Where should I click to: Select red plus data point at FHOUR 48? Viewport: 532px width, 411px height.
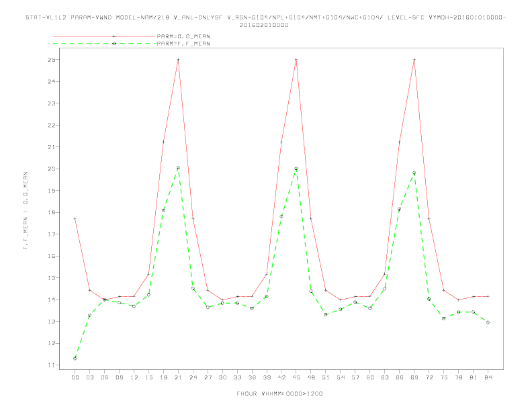coord(311,218)
